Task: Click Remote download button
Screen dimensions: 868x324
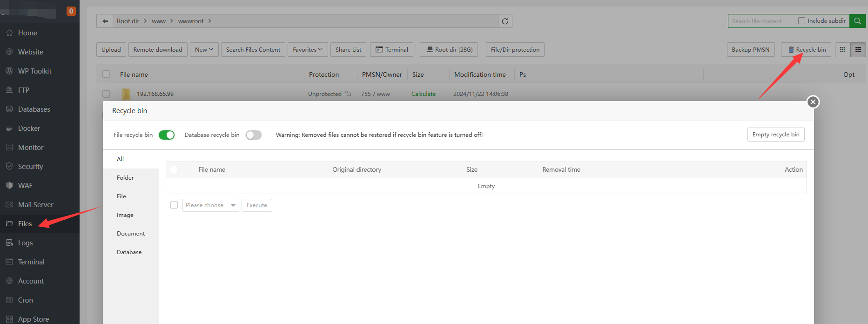Action: coord(158,50)
